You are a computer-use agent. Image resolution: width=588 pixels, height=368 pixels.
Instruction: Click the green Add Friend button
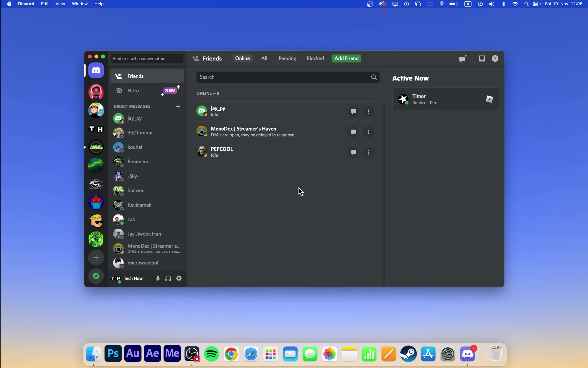(346, 58)
